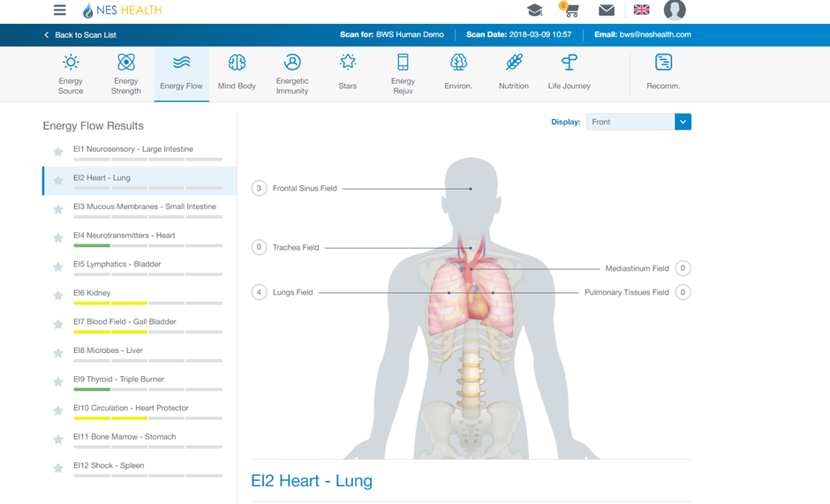The width and height of the screenshot is (830, 504).
Task: Click the Lungs Field value 4 marker
Action: click(259, 292)
